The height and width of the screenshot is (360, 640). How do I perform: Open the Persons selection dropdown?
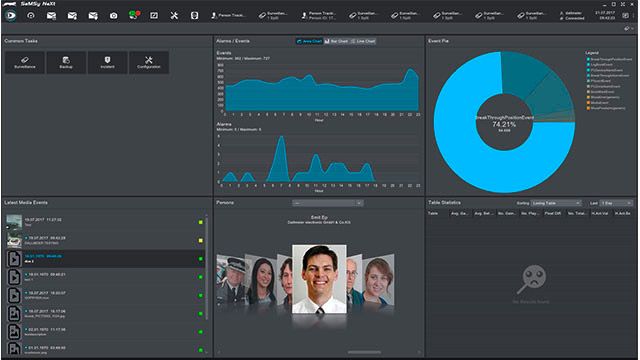(327, 203)
